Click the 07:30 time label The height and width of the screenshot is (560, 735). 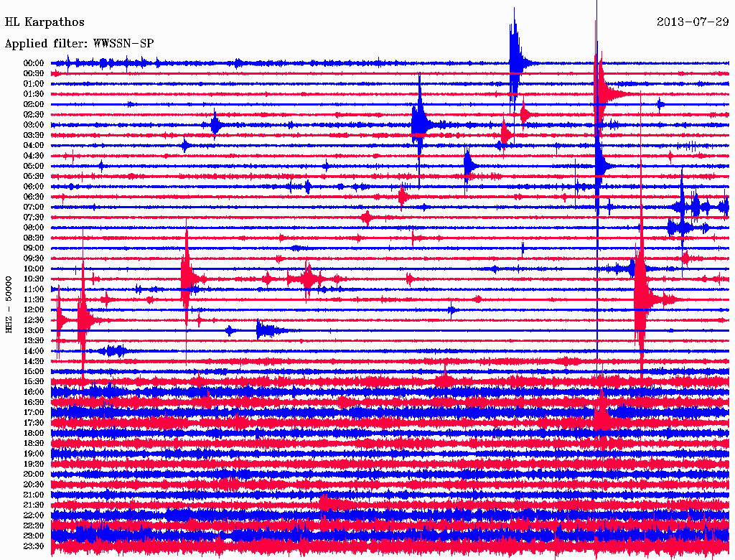[34, 217]
